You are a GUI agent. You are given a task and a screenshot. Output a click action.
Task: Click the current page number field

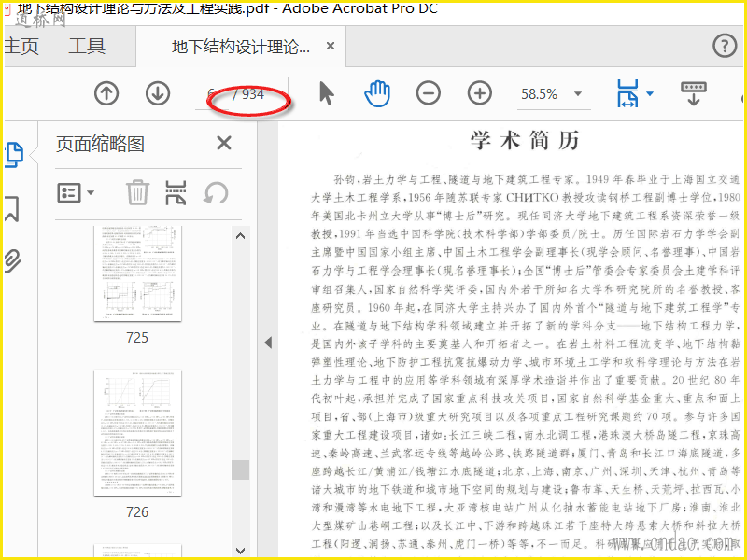[x=211, y=94]
